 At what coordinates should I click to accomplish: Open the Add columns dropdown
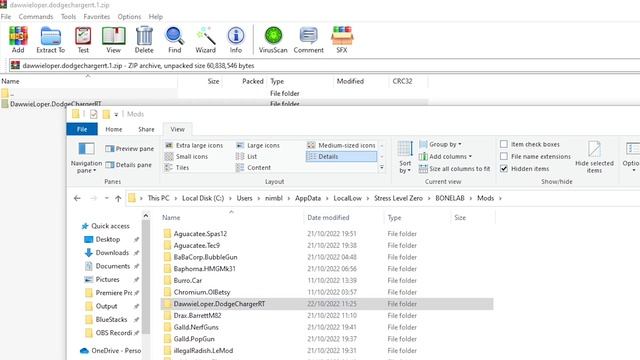(445, 156)
